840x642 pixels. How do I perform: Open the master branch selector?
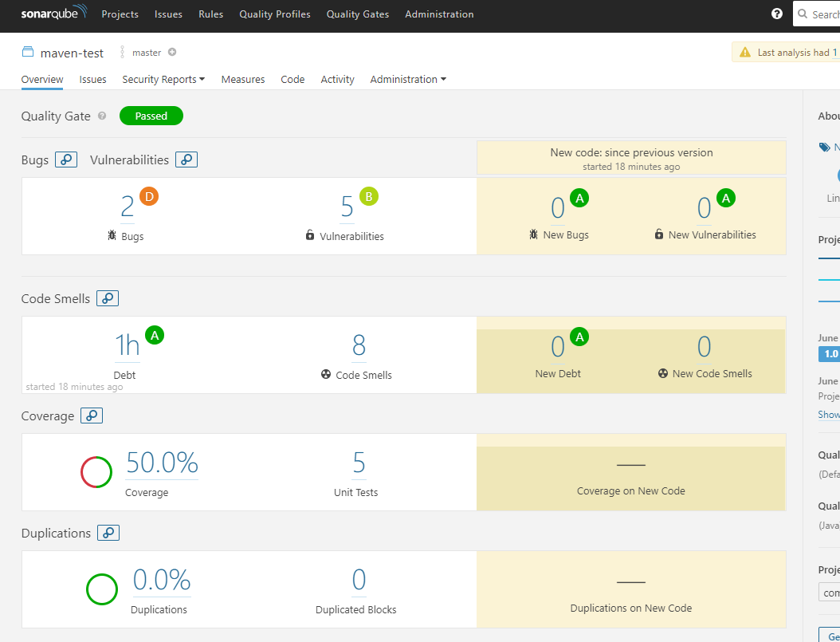147,53
